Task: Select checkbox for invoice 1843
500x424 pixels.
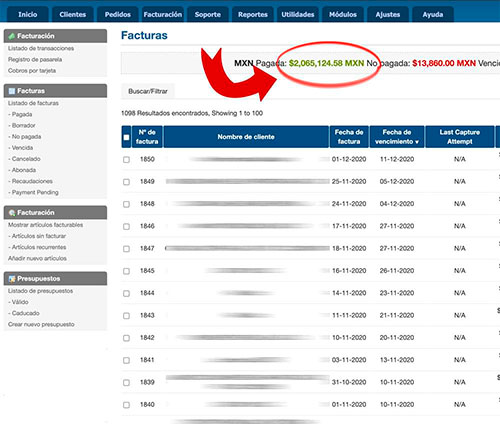Action: (126, 316)
